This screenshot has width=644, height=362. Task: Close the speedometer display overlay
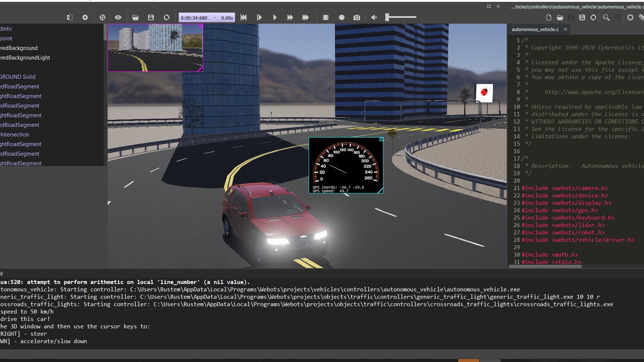pyautogui.click(x=381, y=139)
